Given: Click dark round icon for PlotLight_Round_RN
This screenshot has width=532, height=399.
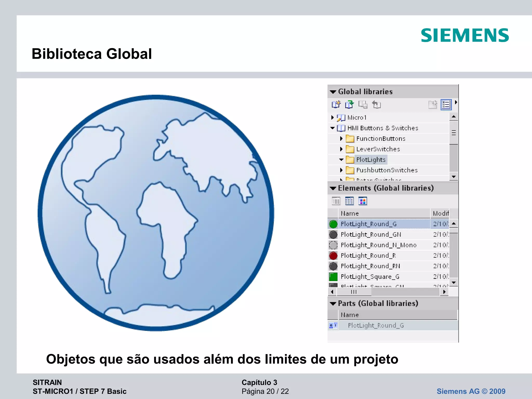Looking at the screenshot, I should click(x=333, y=266).
